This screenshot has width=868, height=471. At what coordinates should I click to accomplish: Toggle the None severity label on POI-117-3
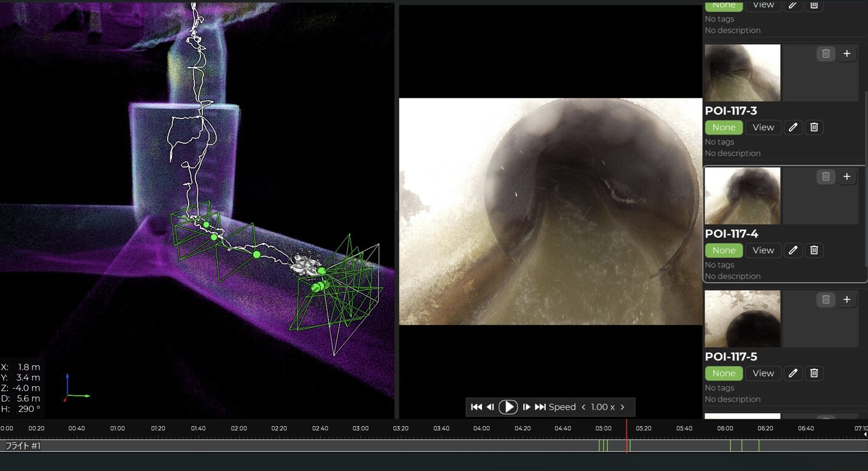tap(724, 127)
